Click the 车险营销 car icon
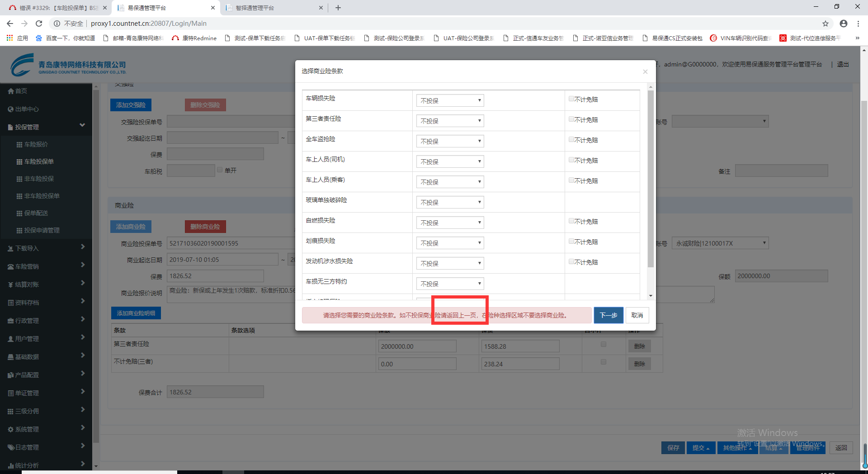The height and width of the screenshot is (474, 868). tap(11, 267)
